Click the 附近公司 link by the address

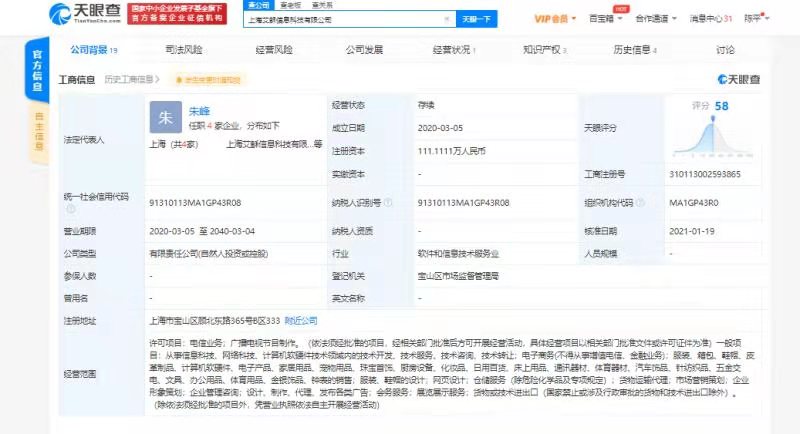point(301,321)
